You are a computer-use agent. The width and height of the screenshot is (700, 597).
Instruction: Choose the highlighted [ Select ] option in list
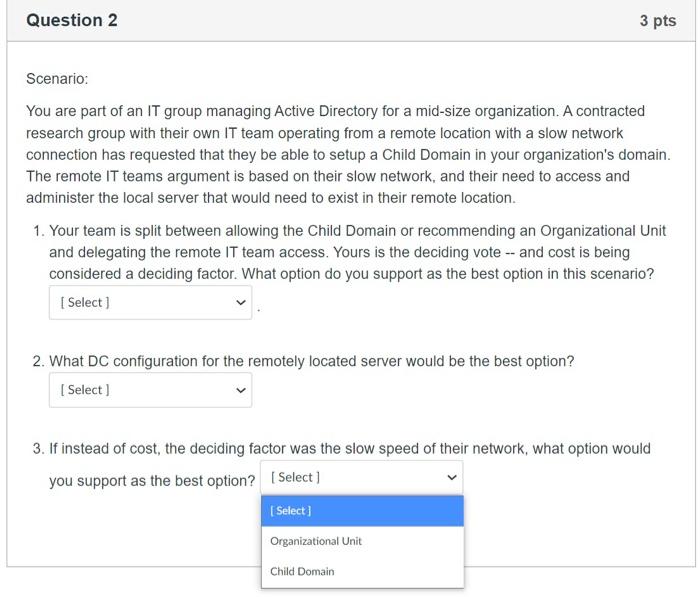pyautogui.click(x=362, y=511)
